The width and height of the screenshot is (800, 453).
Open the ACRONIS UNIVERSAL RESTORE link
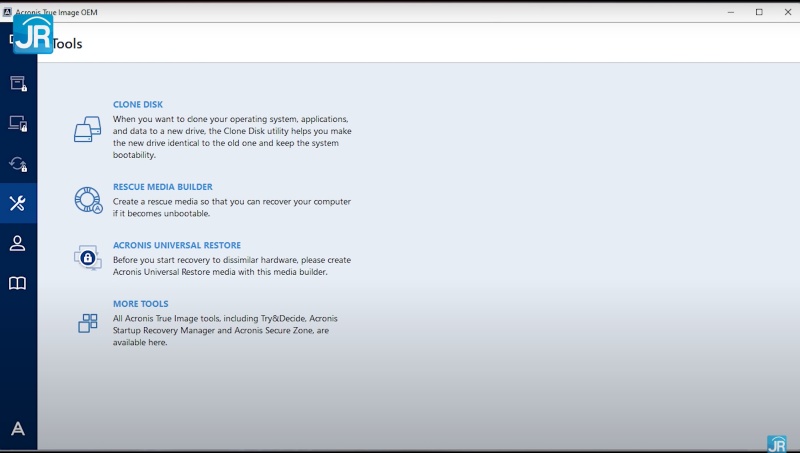coord(177,245)
